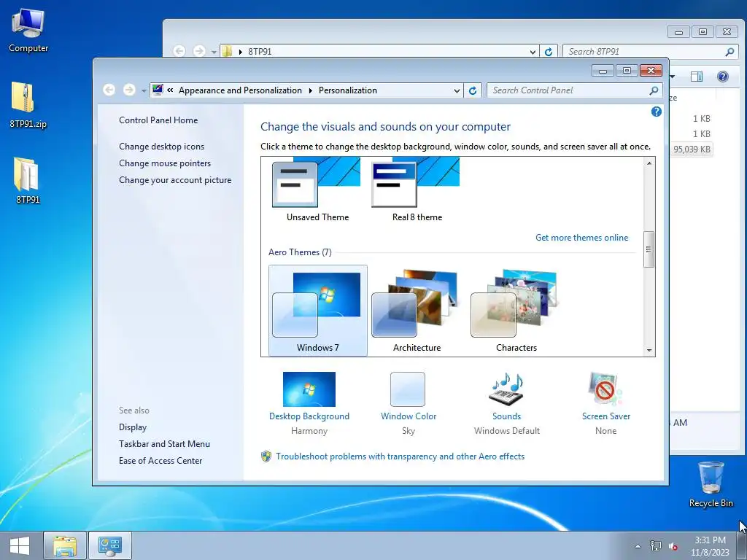Image resolution: width=747 pixels, height=560 pixels.
Task: Expand the breadcrumb arrow before Personalization
Action: pos(310,90)
